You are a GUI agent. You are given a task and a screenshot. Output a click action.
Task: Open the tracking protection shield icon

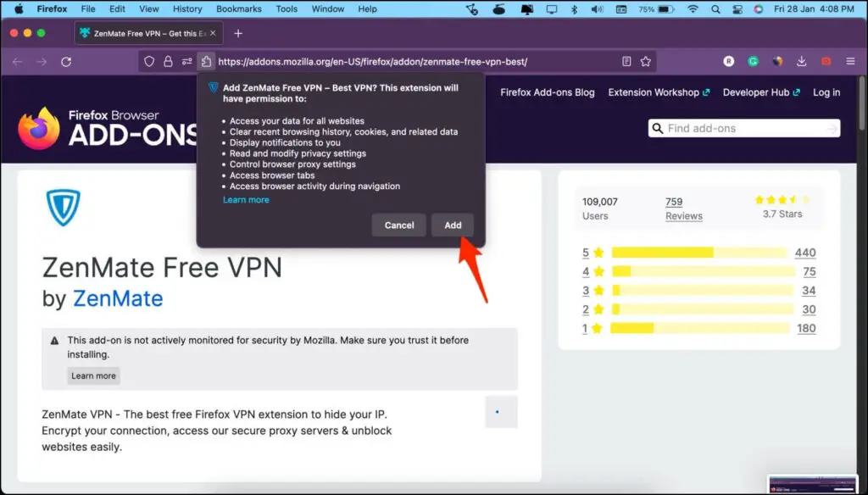click(x=149, y=62)
